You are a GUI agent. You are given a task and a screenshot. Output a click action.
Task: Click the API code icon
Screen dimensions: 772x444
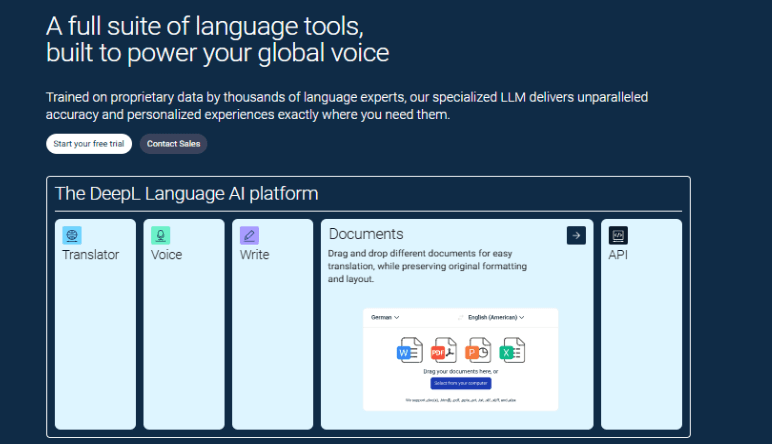pyautogui.click(x=618, y=235)
